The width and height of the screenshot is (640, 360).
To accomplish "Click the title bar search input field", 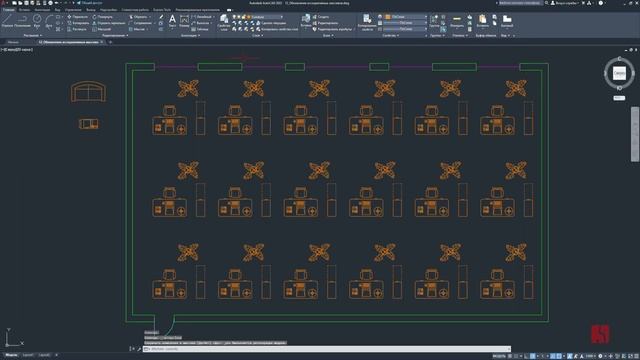I will pyautogui.click(x=520, y=3).
